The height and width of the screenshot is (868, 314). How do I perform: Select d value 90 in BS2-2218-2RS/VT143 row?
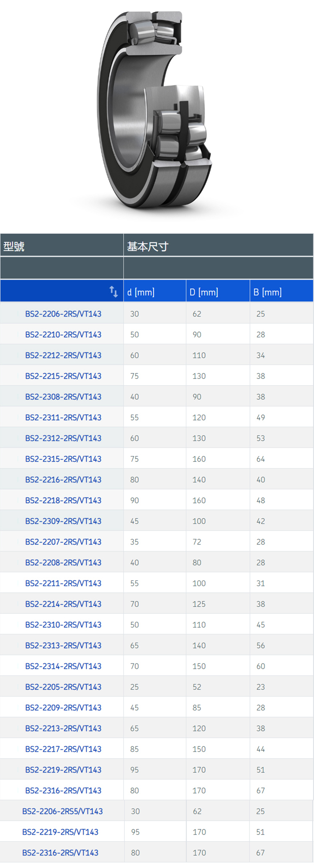[x=134, y=500]
